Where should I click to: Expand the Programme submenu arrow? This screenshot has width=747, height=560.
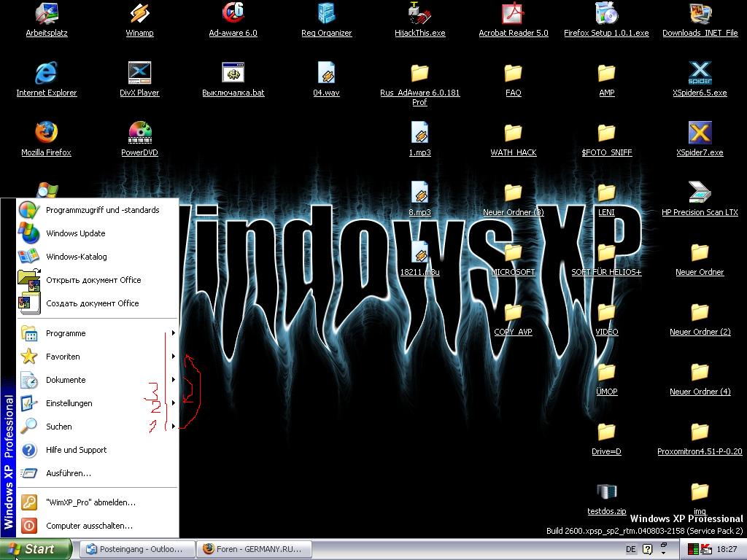coord(174,333)
